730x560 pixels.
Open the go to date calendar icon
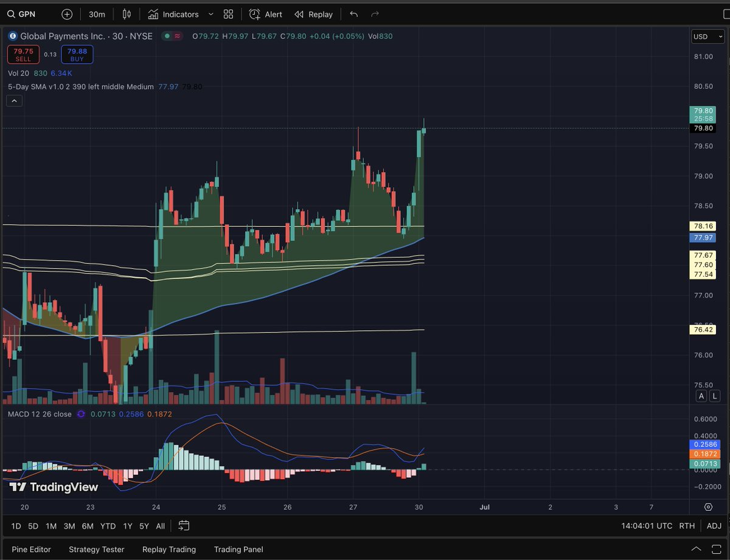[184, 526]
